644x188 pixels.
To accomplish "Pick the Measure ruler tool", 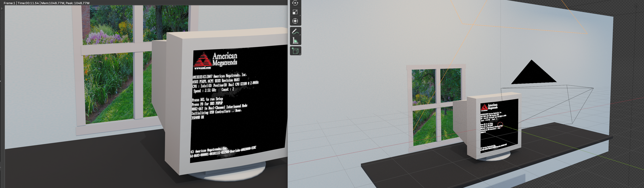I will click(x=295, y=41).
